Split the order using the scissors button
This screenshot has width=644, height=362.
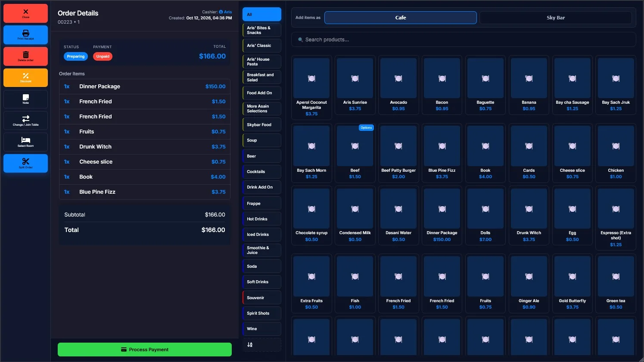(25, 163)
